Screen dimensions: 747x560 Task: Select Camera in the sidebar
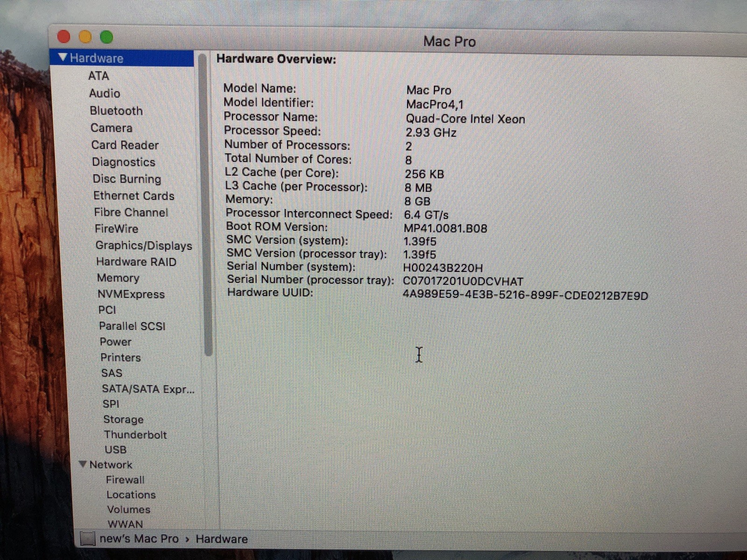(112, 128)
